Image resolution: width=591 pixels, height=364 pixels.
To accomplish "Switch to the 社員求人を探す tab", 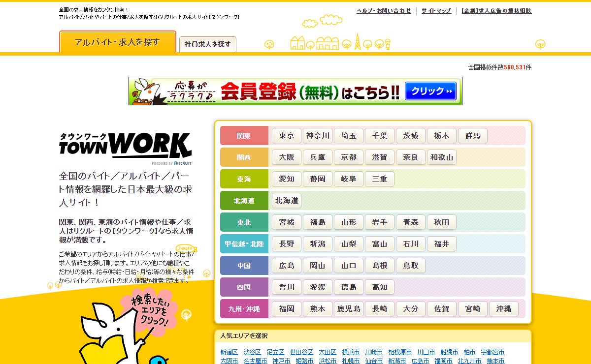I will [208, 44].
